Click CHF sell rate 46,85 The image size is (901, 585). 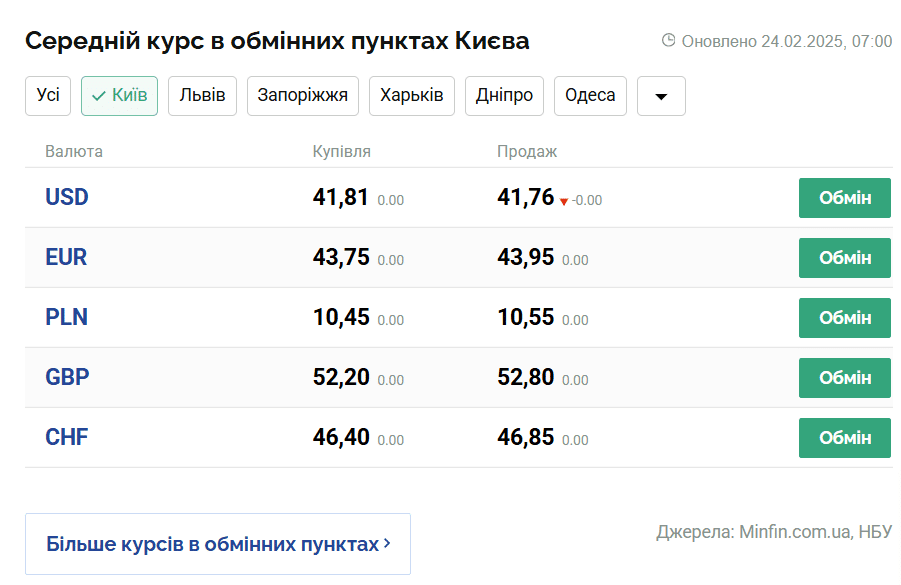click(x=525, y=437)
